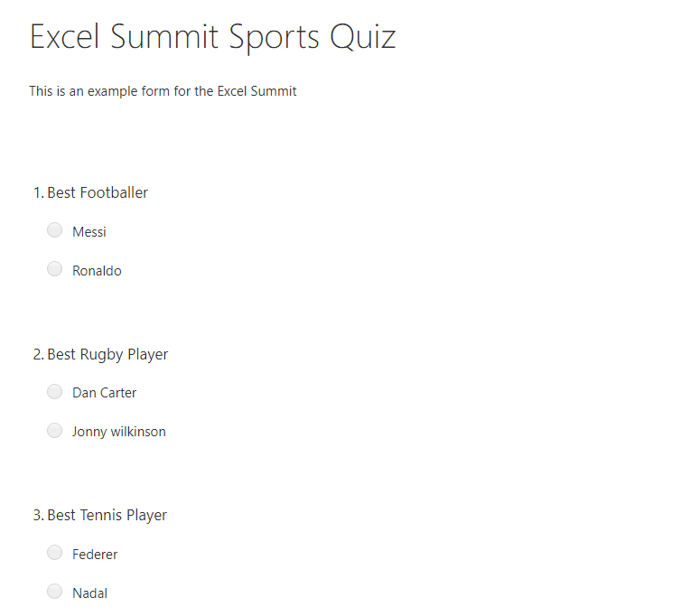This screenshot has width=690, height=616.
Task: Click the 'Federer' option label text
Action: 95,555
